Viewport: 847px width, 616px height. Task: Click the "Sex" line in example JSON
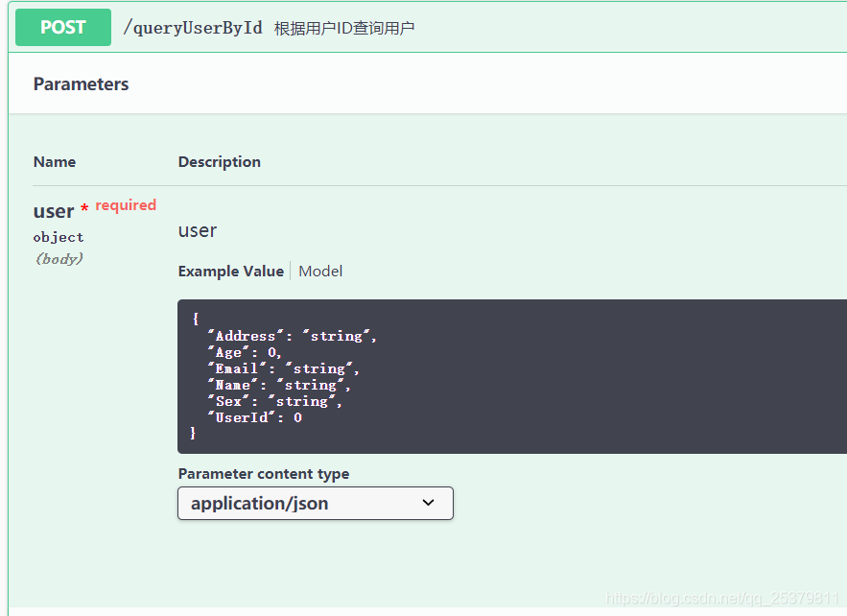click(275, 401)
